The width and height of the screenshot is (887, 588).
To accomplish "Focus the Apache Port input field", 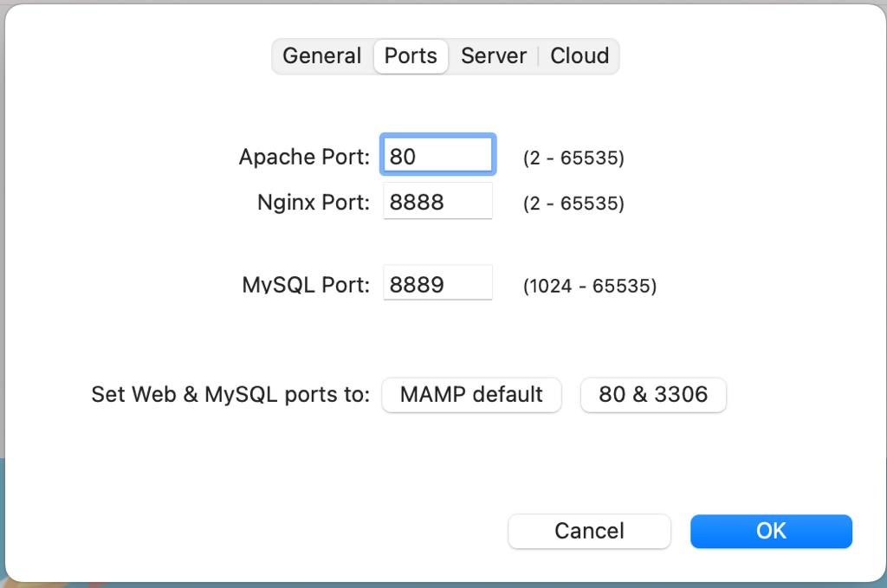I will click(437, 154).
